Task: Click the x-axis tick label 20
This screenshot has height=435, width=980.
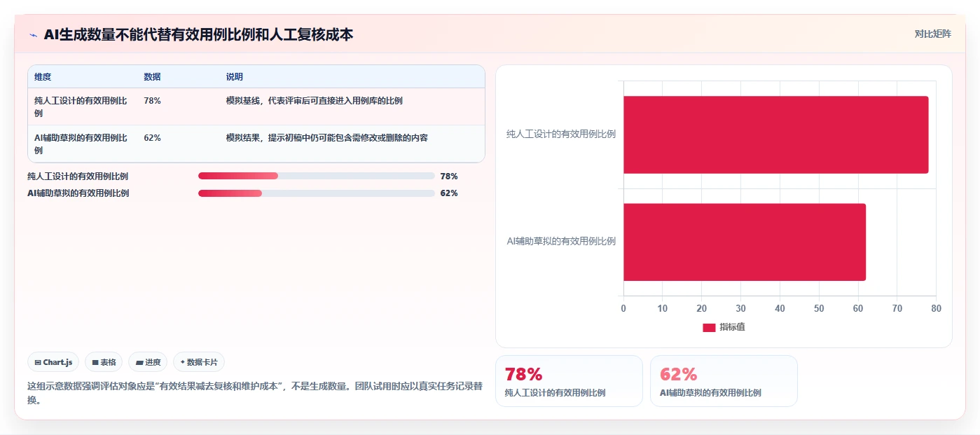Action: click(x=701, y=308)
